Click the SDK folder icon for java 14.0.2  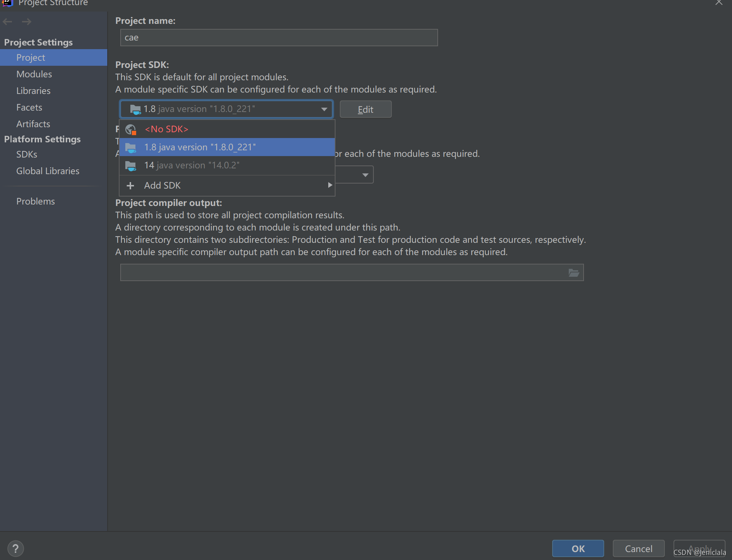click(x=130, y=165)
